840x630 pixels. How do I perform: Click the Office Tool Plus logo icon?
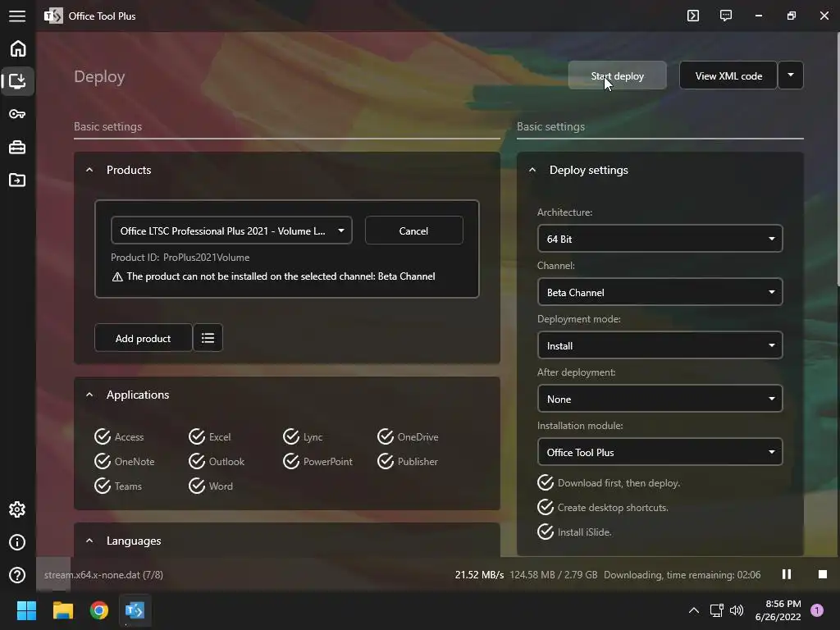pos(53,16)
